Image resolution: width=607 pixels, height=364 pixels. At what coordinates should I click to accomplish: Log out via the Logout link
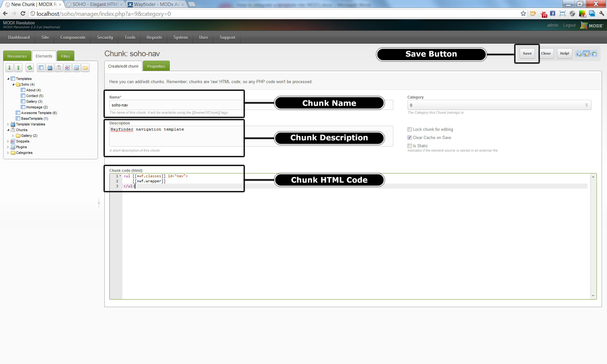[x=569, y=25]
